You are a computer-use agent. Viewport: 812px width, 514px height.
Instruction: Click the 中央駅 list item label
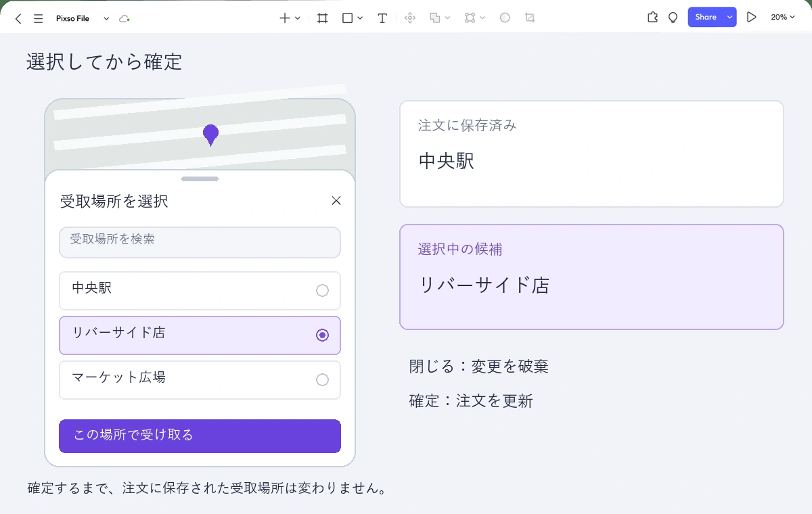[92, 288]
